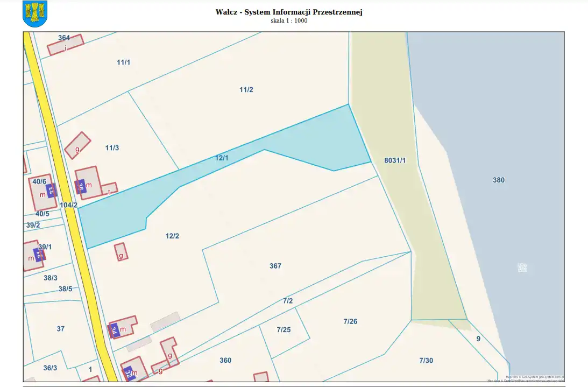Click the yellow road parcel 104/2
Screen dimensions: 588x387
tap(69, 205)
